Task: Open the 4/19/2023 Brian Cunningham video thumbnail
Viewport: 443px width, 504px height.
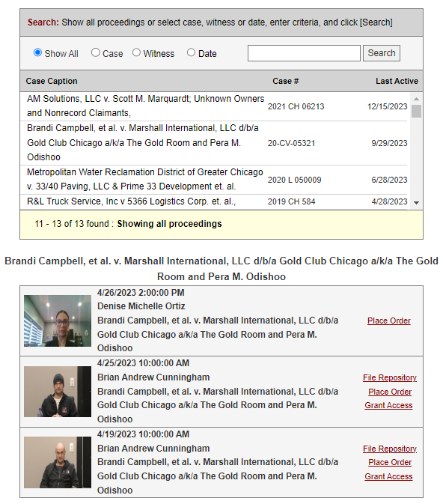Action: 58,462
